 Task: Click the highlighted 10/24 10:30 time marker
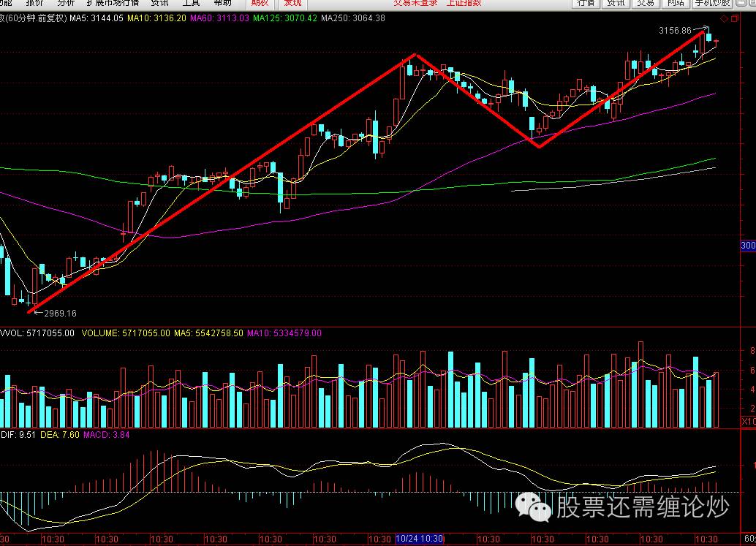tap(419, 539)
